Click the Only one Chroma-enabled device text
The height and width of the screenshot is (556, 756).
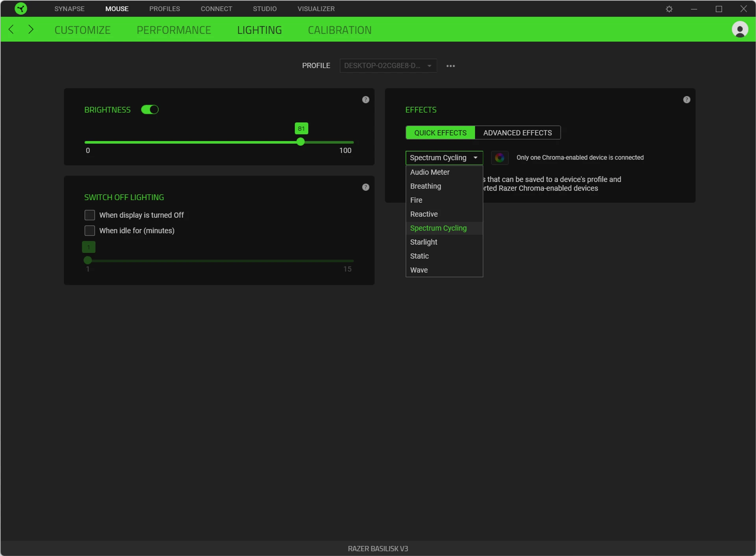point(580,158)
